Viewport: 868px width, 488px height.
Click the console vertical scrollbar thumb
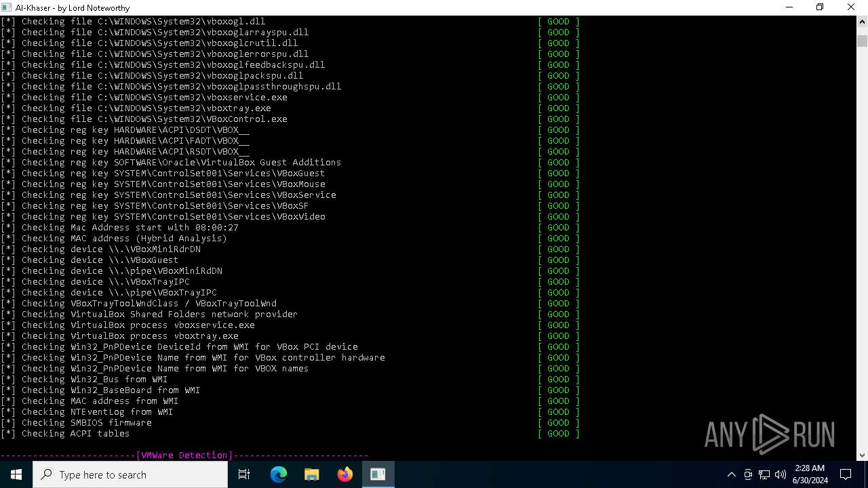pos(862,41)
